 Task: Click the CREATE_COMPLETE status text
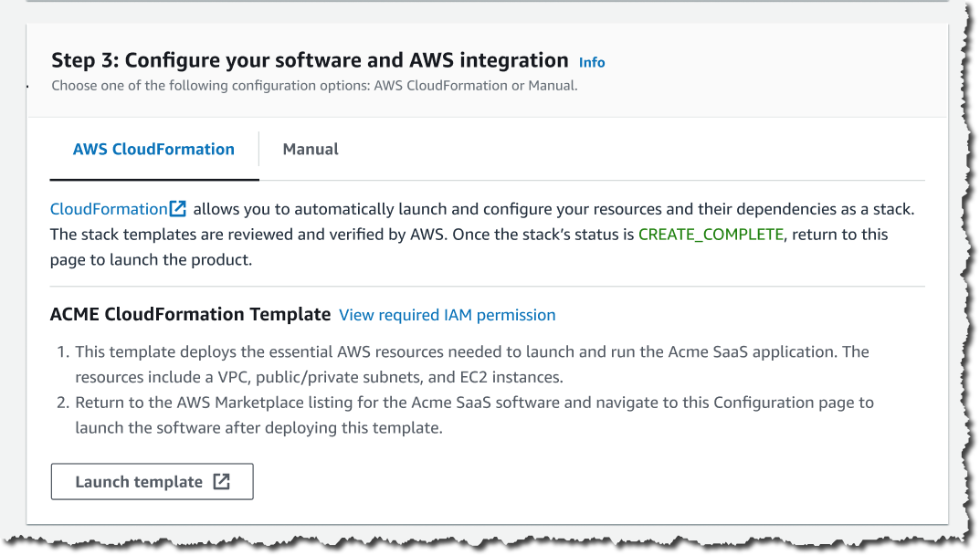pyautogui.click(x=711, y=234)
